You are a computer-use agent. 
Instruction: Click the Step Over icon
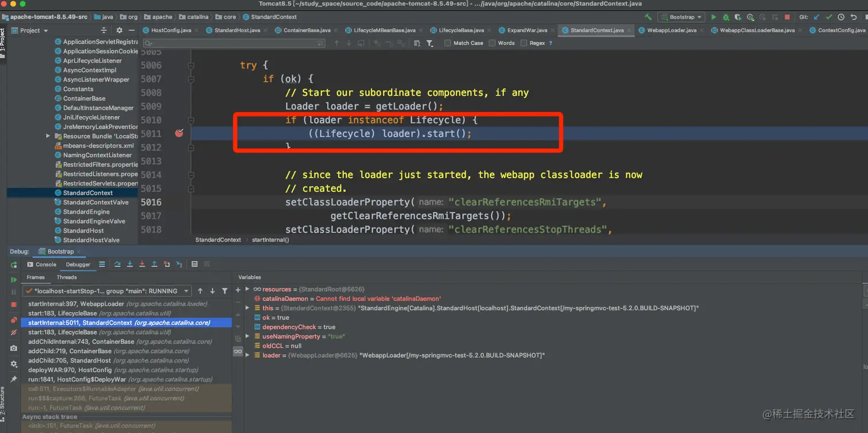pos(118,264)
